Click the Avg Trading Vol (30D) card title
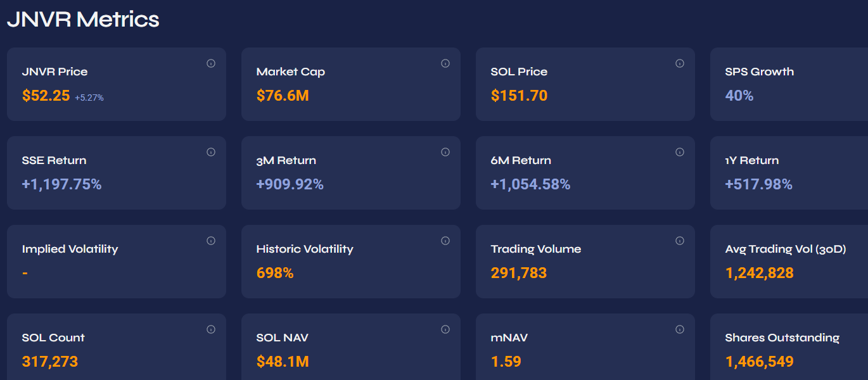The height and width of the screenshot is (380, 868). pos(786,249)
